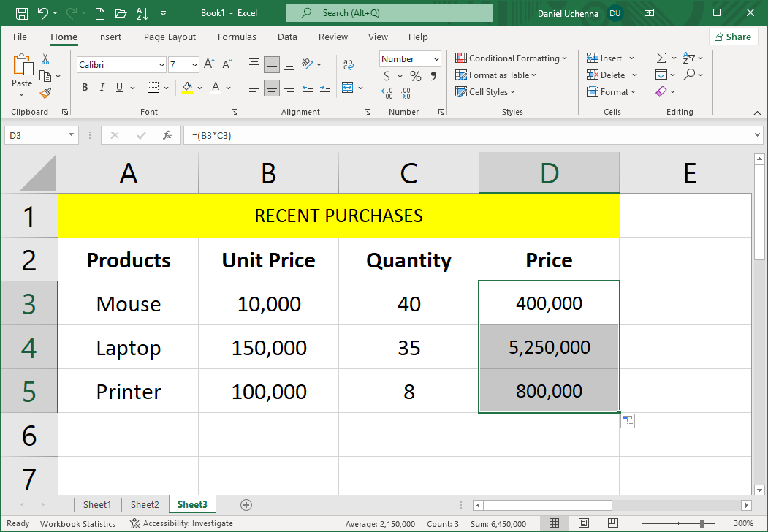
Task: Toggle bold formatting
Action: pyautogui.click(x=84, y=87)
